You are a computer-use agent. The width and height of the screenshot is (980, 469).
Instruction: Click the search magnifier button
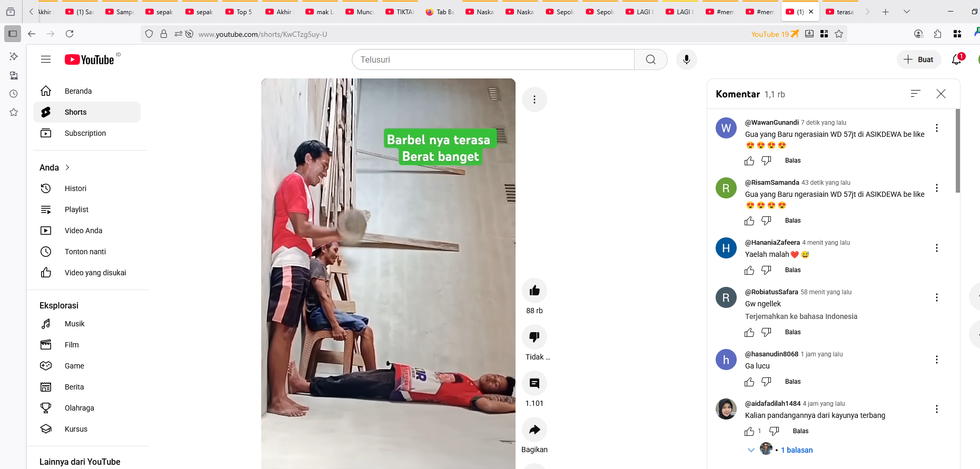point(651,59)
